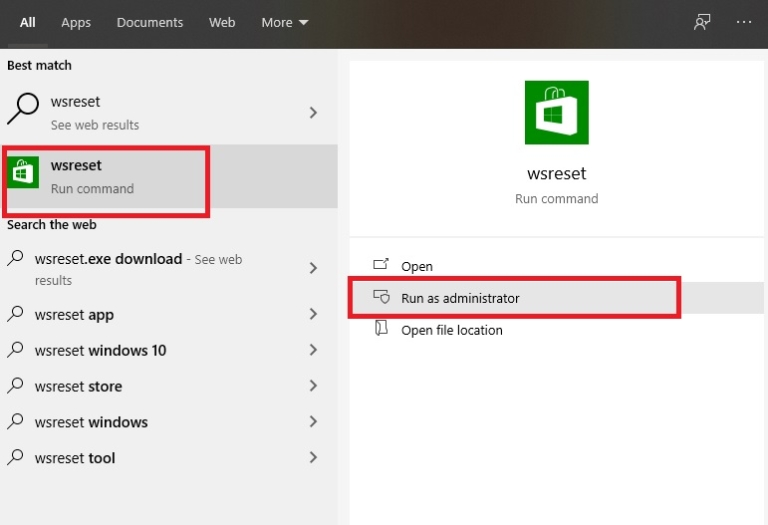The height and width of the screenshot is (525, 768).
Task: Choose Run as administrator
Action: [460, 298]
